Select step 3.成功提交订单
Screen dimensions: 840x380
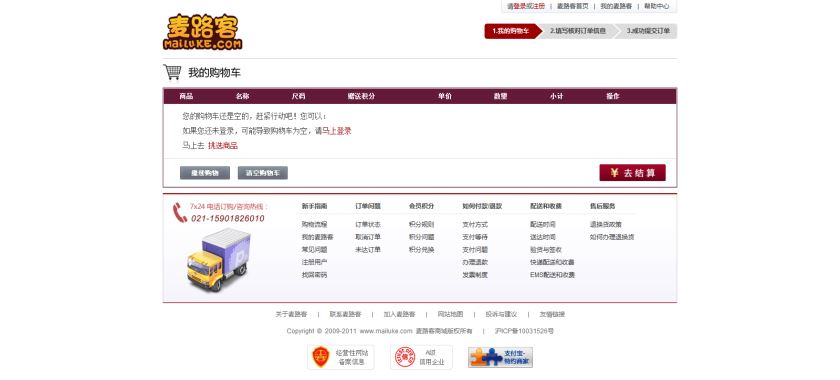click(x=648, y=31)
